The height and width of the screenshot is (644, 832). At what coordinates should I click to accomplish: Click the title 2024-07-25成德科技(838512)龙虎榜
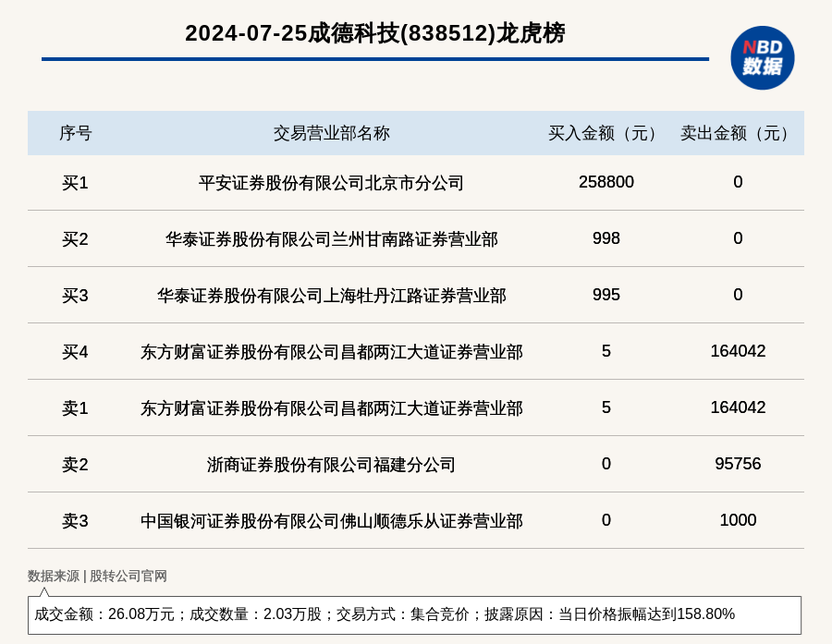click(x=375, y=33)
